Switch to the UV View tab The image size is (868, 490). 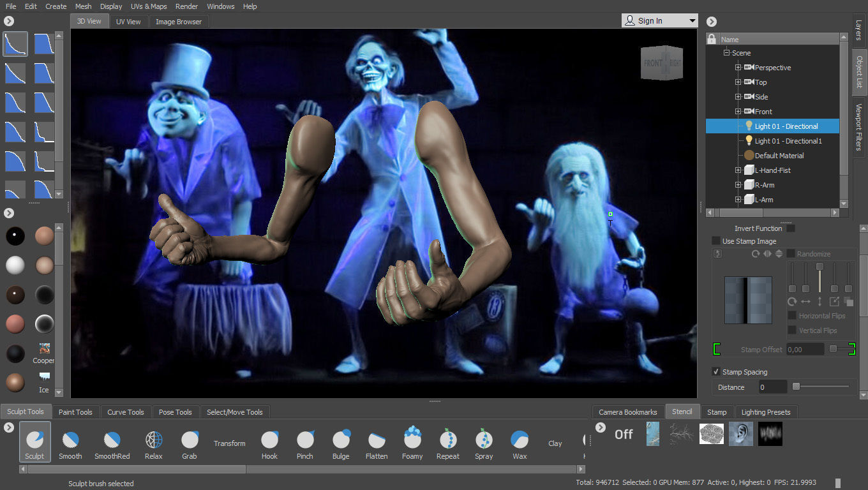[x=128, y=22]
